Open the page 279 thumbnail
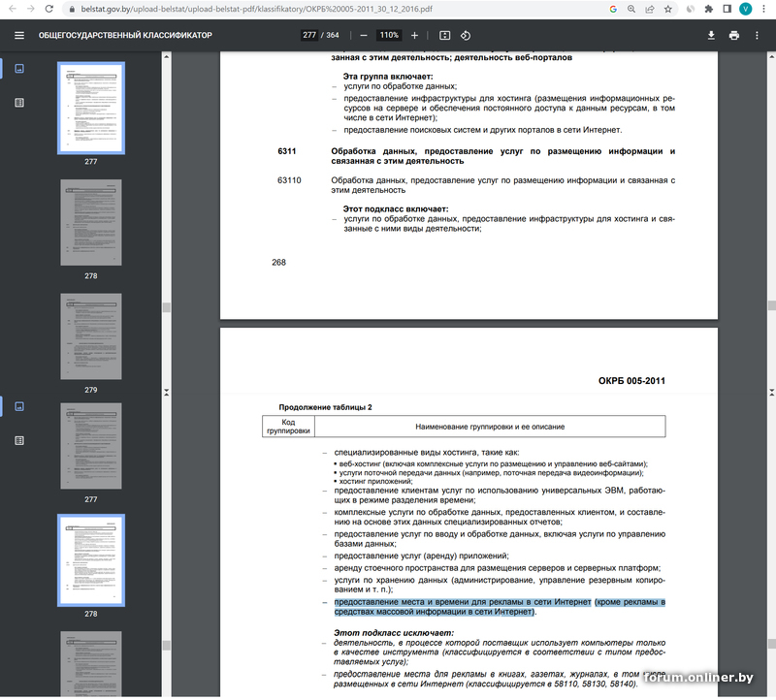 [x=91, y=336]
